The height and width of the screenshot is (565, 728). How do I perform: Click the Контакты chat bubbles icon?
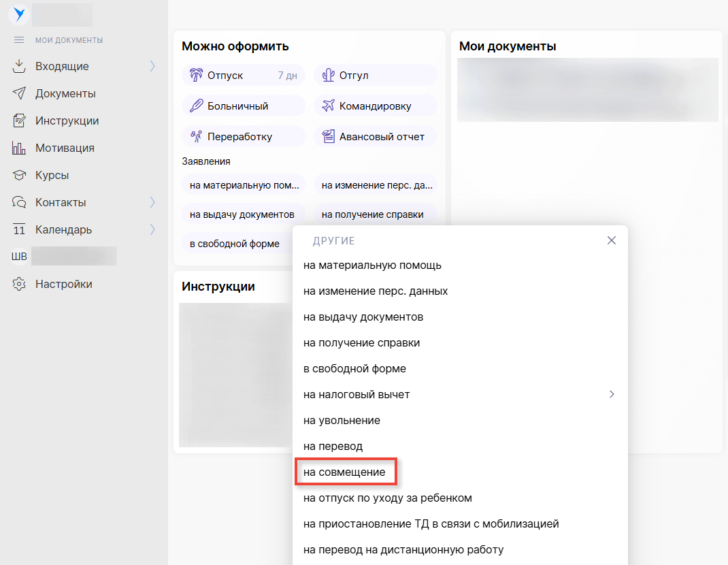coord(19,202)
